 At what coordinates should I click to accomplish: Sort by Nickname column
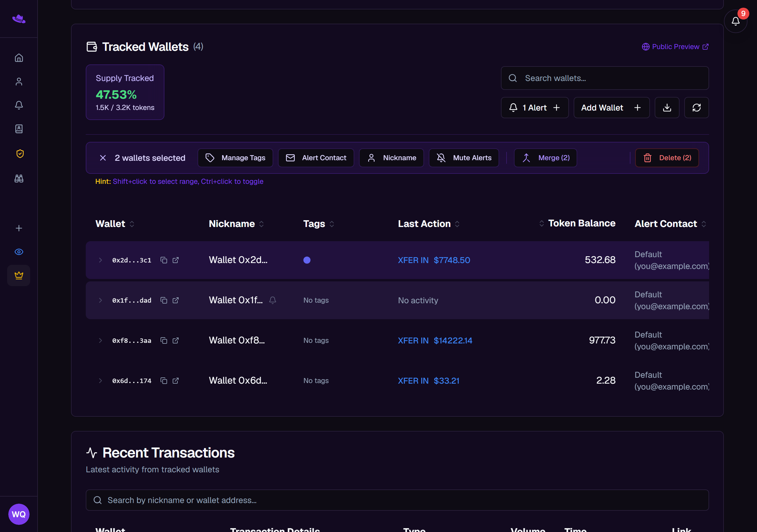click(236, 224)
